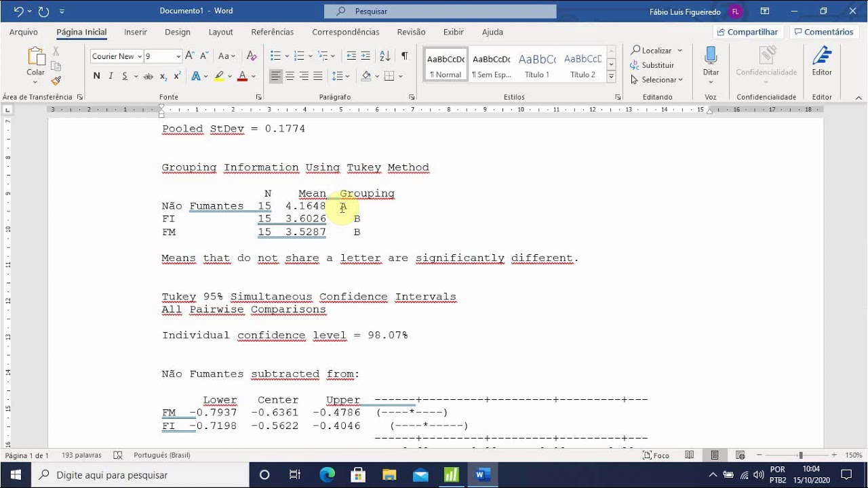Expand the Styles gallery more arrow
This screenshot has height=488, width=868.
point(611,77)
